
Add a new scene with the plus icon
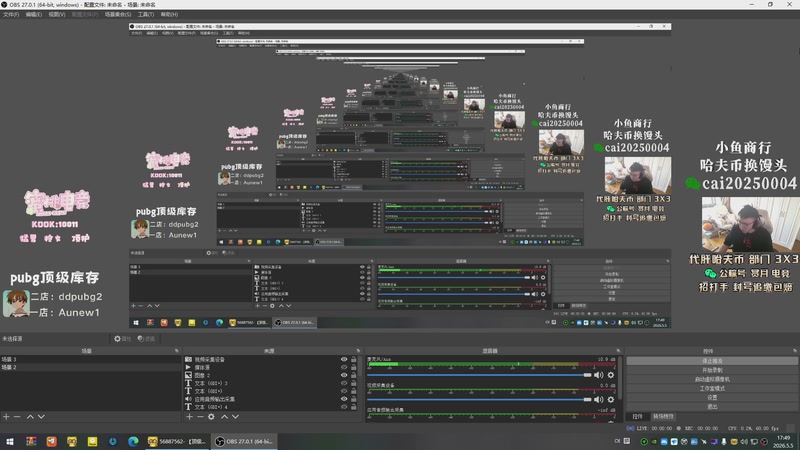6,417
